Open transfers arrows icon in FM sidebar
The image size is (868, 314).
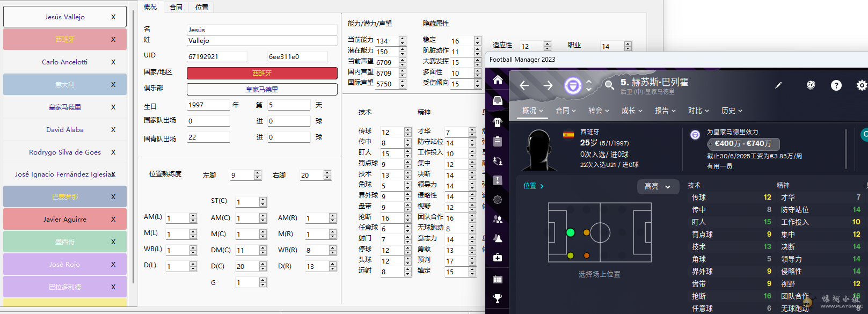click(498, 161)
